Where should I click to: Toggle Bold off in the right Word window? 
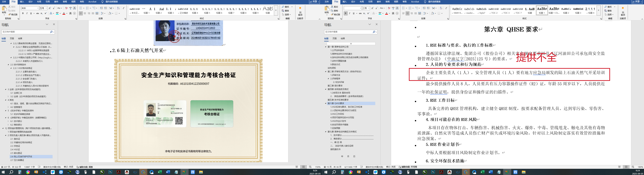(x=346, y=13)
